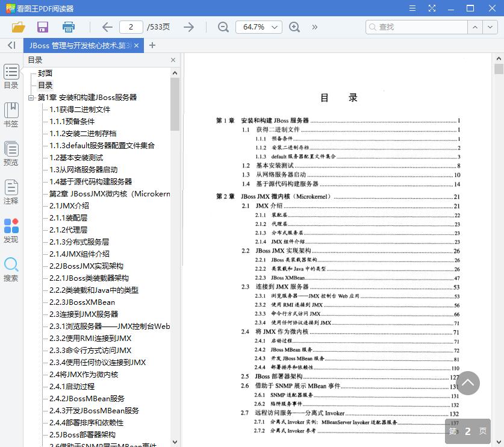The image size is (504, 447).
Task: Click document view scroll-up arrow
Action: (499, 58)
